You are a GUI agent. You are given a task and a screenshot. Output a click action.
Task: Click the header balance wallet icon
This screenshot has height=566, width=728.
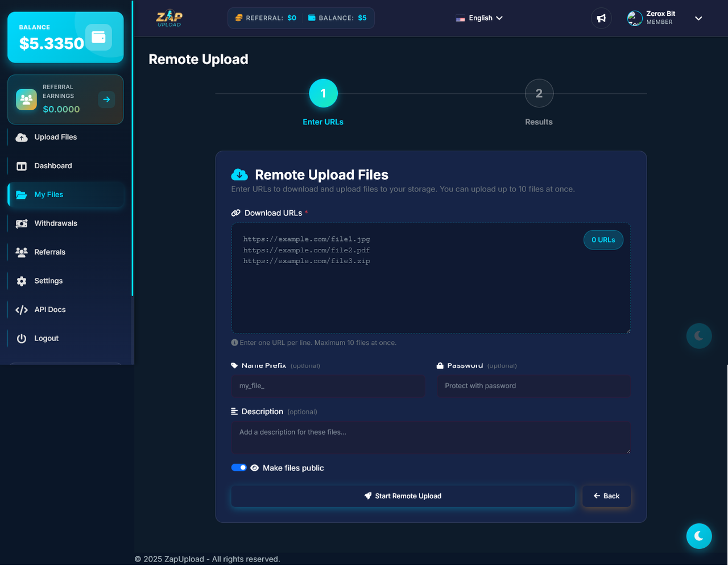pyautogui.click(x=312, y=18)
